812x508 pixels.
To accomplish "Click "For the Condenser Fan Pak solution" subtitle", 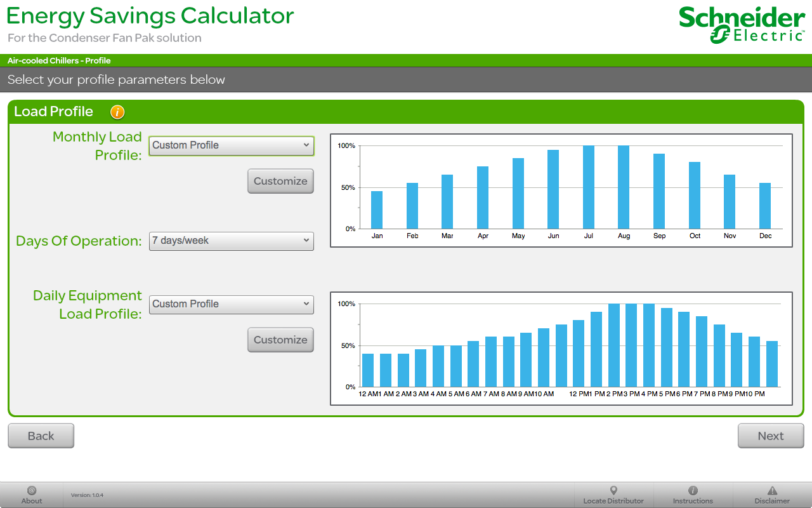I will (105, 38).
